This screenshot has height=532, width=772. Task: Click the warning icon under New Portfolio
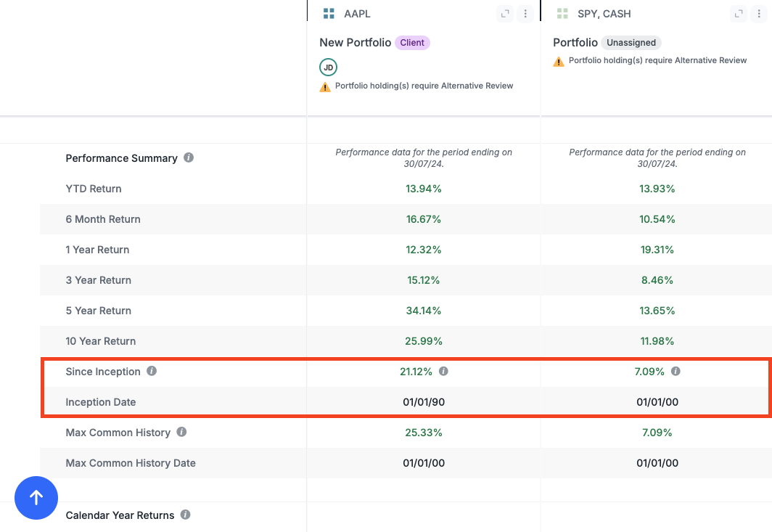click(x=325, y=86)
